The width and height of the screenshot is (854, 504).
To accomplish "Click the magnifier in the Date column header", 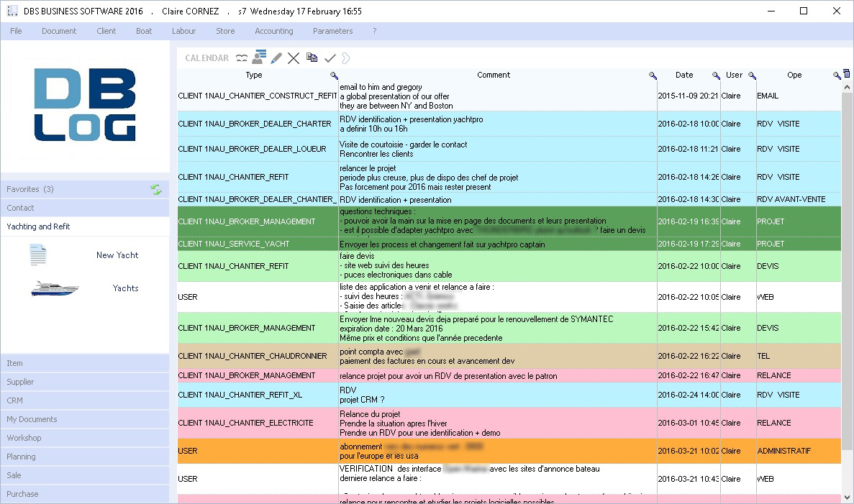I will tap(716, 75).
